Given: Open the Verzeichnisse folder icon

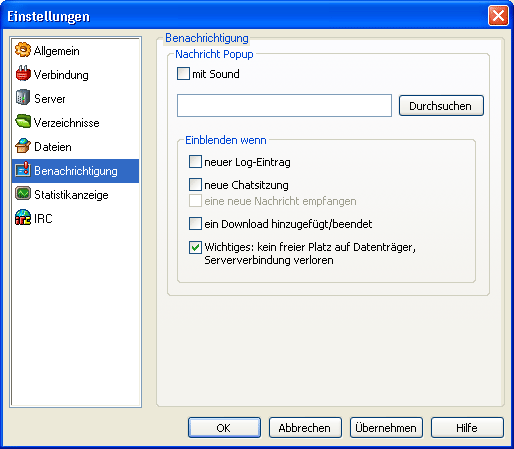Looking at the screenshot, I should coord(23,122).
